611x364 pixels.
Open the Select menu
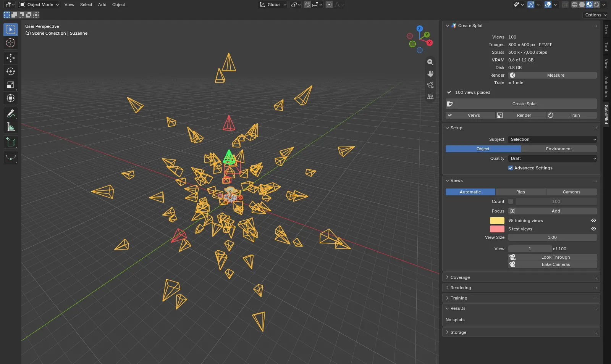coord(86,5)
